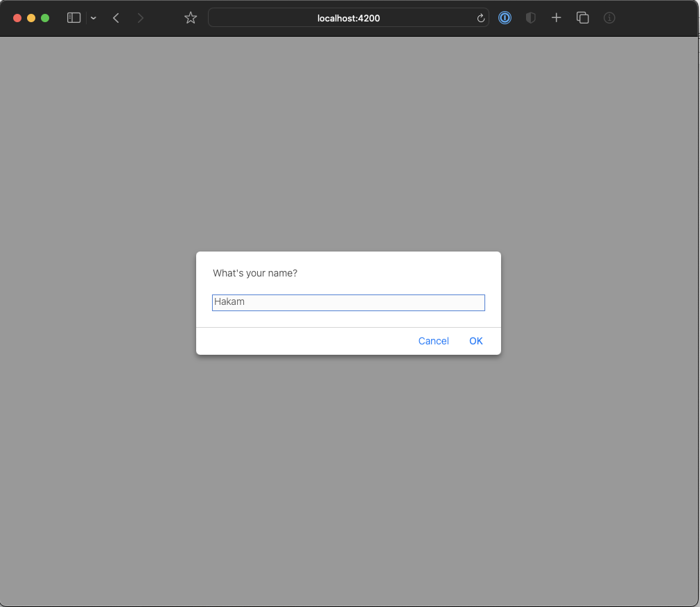The image size is (700, 607).
Task: Open the sidebar options dropdown chevron
Action: pos(94,18)
